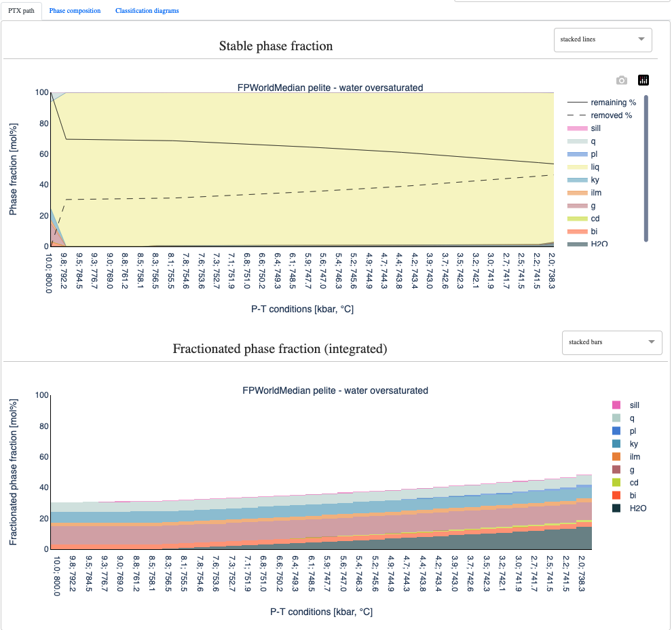This screenshot has height=630, width=672.
Task: Click top chart x-axis label 'P-T conditions [kbar, °C]'
Action: coord(302,309)
